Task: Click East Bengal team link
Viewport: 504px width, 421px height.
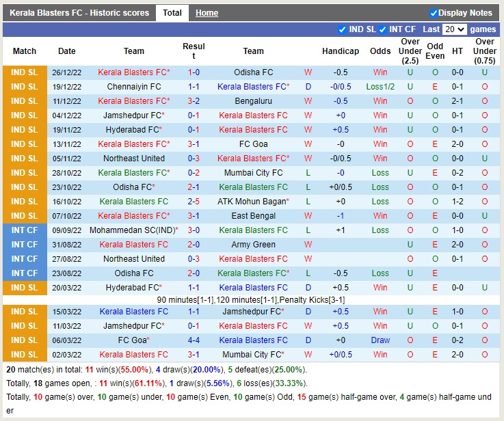Action: pyautogui.click(x=253, y=216)
